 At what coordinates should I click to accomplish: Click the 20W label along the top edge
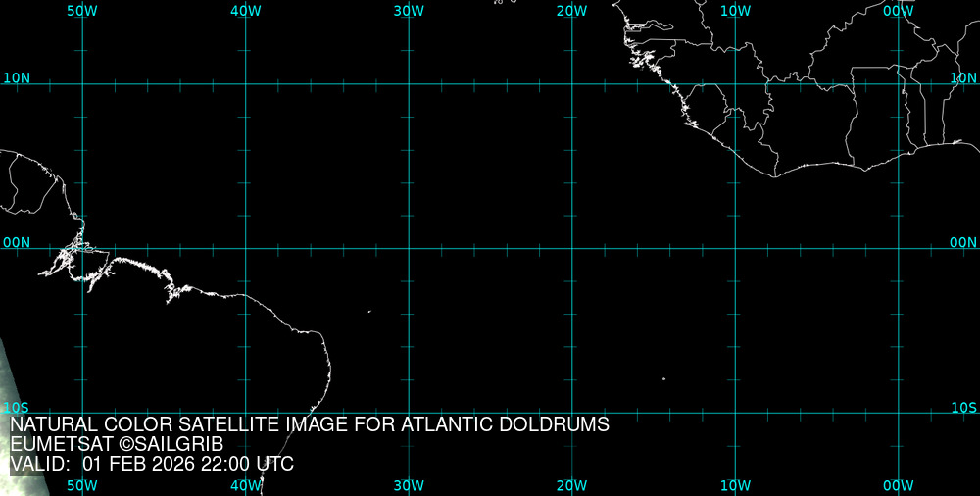tap(571, 10)
